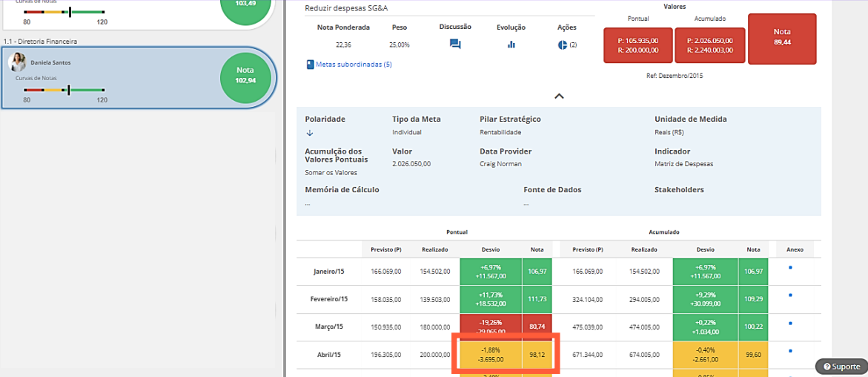Select the highlighted Abril/15 Desvio cell
The height and width of the screenshot is (377, 868).
pyautogui.click(x=491, y=355)
